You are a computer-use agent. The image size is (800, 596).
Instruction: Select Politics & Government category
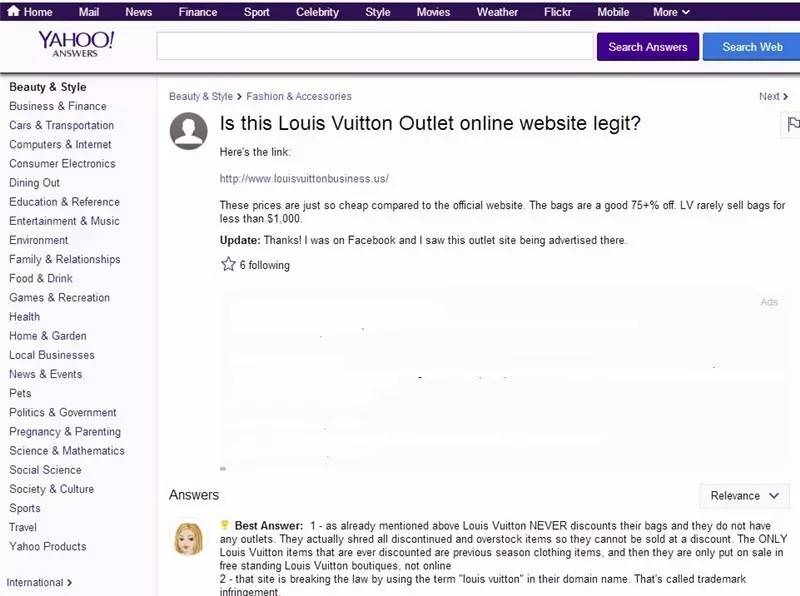coord(63,412)
